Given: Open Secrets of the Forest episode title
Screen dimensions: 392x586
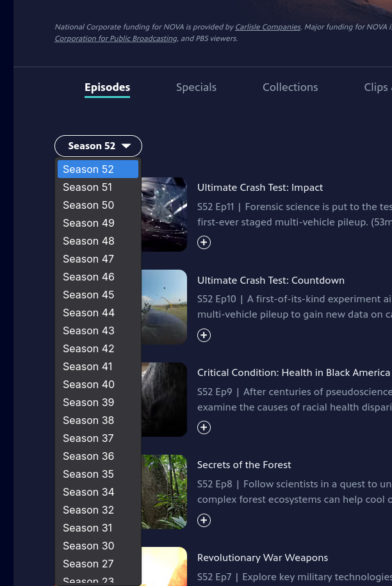Looking at the screenshot, I should click(244, 465).
